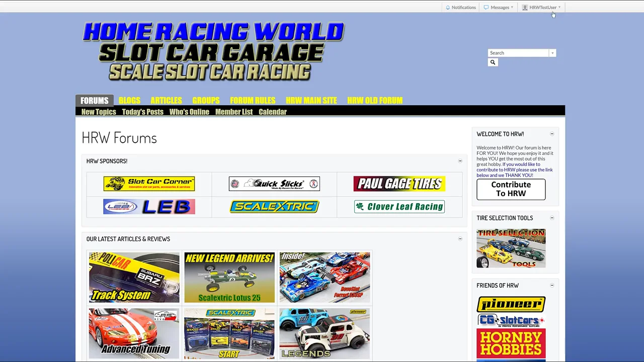Click the Home Racing World logo banner
Viewport: 644px width, 362px height.
click(x=213, y=51)
